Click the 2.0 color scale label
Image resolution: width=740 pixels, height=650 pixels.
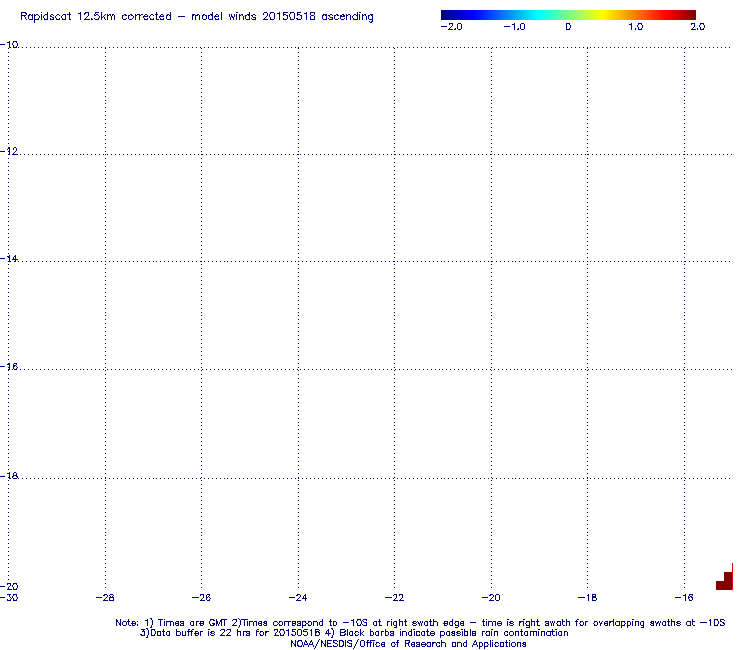pyautogui.click(x=698, y=27)
